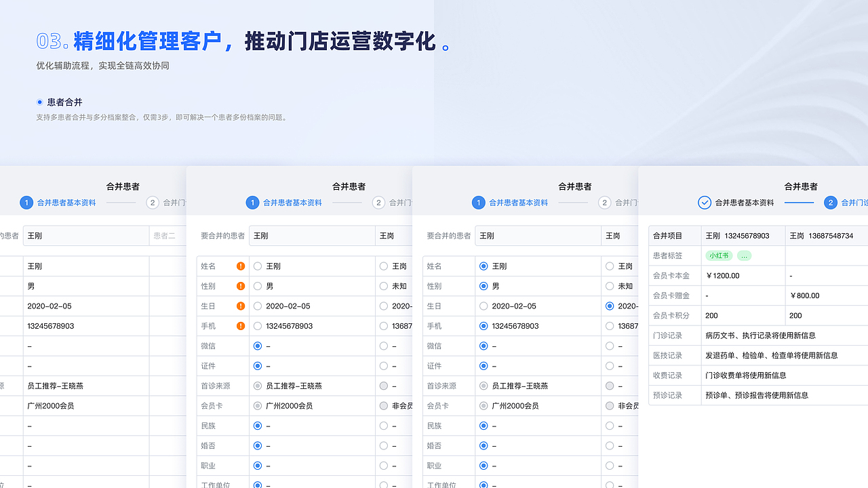Click the warning icon next to 生日 row
This screenshot has height=488, width=868.
242,306
